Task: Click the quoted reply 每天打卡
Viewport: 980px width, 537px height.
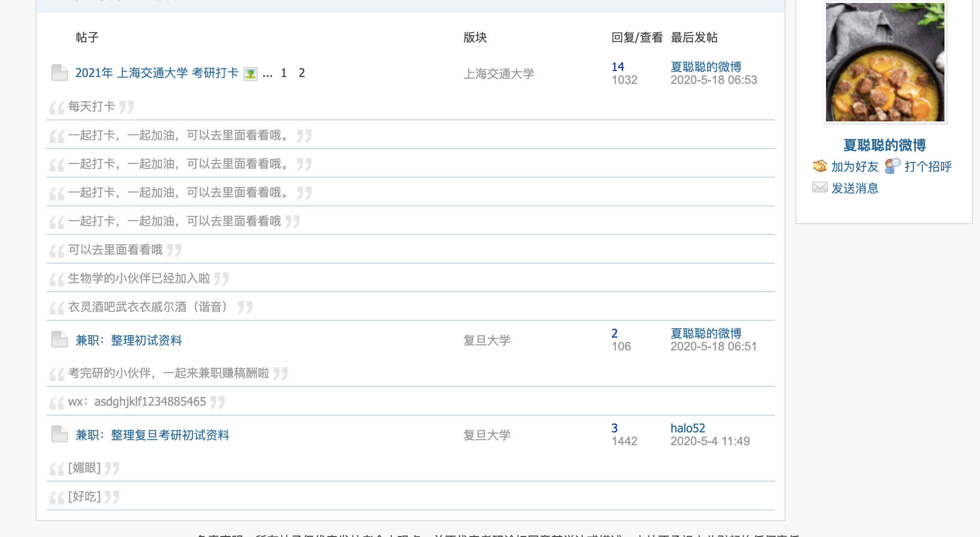Action: point(92,106)
